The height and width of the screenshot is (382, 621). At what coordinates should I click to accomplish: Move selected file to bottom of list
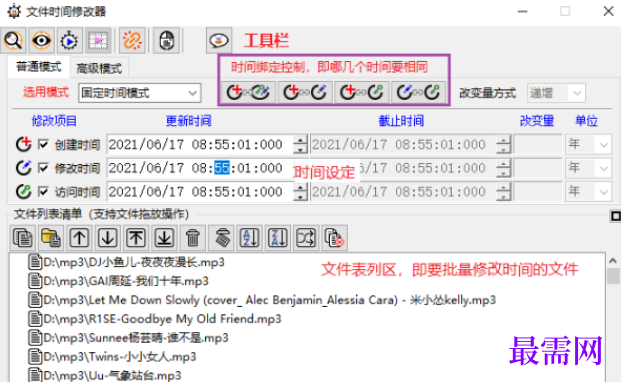(x=164, y=238)
